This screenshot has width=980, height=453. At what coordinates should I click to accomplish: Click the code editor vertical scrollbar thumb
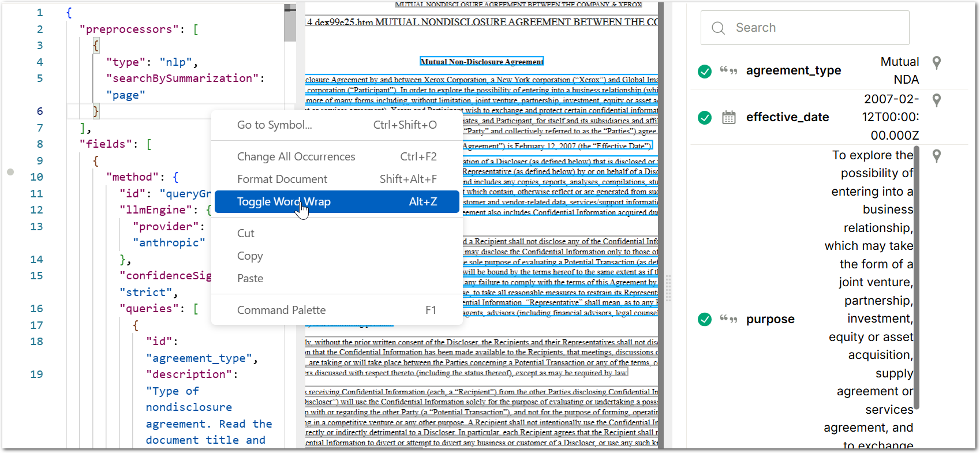(290, 23)
